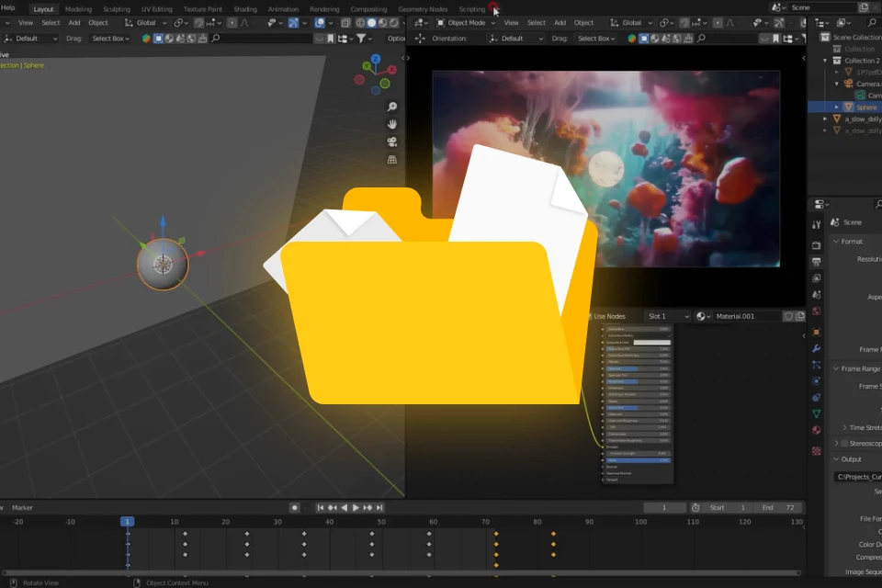882x588 pixels.
Task: Click the search icon in outliner header
Action: 873,22
